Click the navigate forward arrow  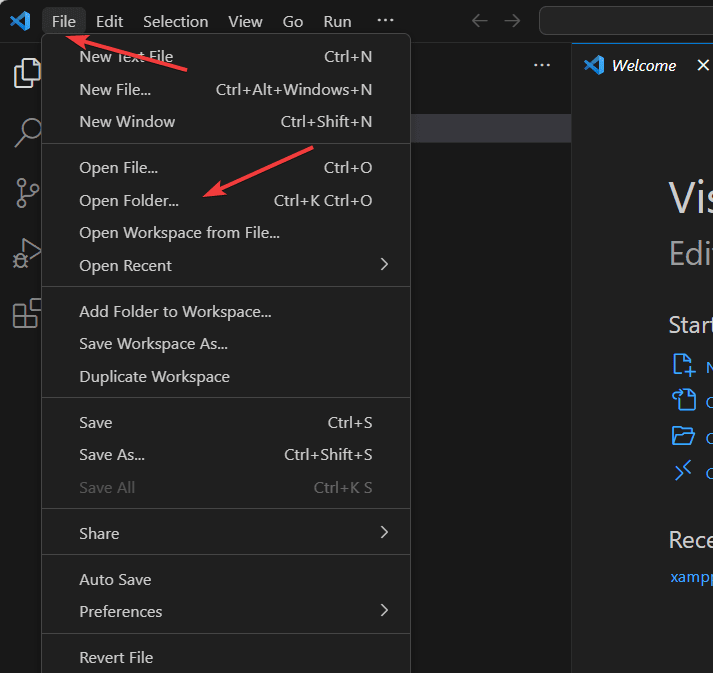click(512, 21)
